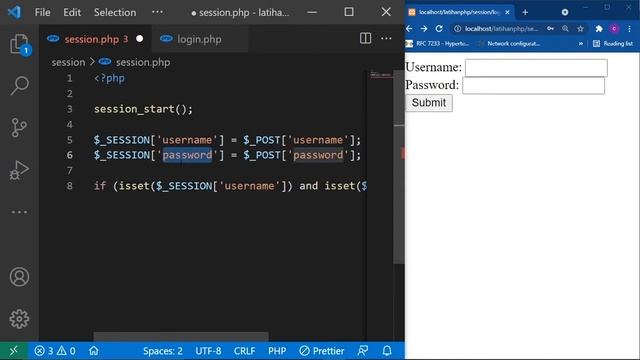Select the localhost browser tab
The width and height of the screenshot is (640, 360).
point(459,12)
